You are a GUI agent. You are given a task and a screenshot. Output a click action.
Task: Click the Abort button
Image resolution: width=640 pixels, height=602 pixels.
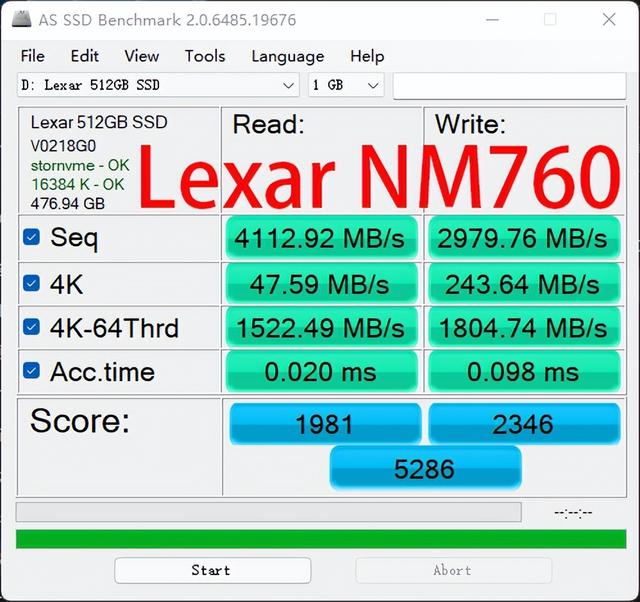coord(453,570)
